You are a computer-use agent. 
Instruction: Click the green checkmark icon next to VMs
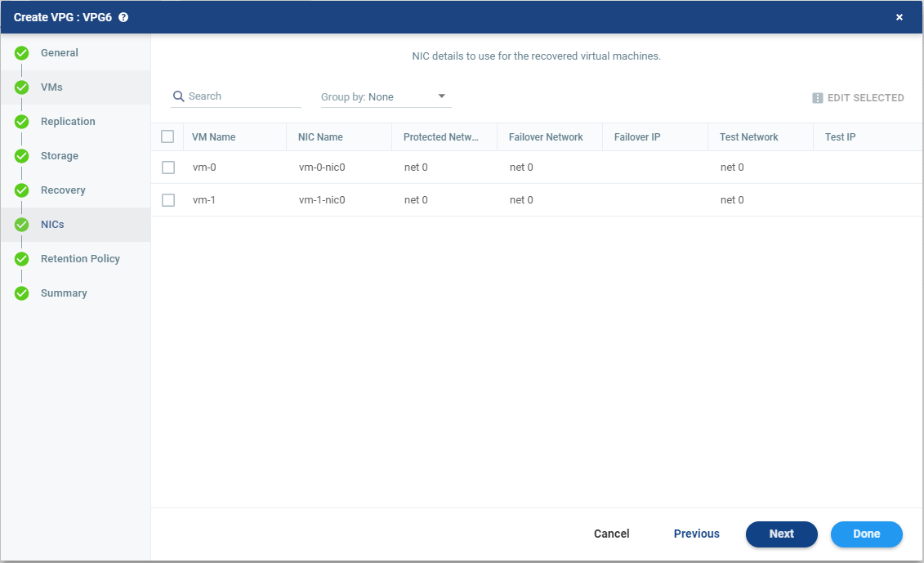point(22,87)
